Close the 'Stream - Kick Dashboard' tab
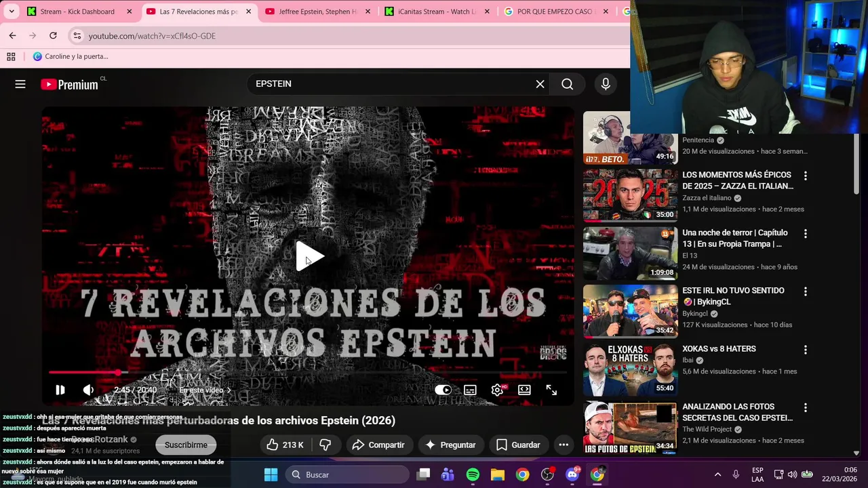 click(130, 12)
